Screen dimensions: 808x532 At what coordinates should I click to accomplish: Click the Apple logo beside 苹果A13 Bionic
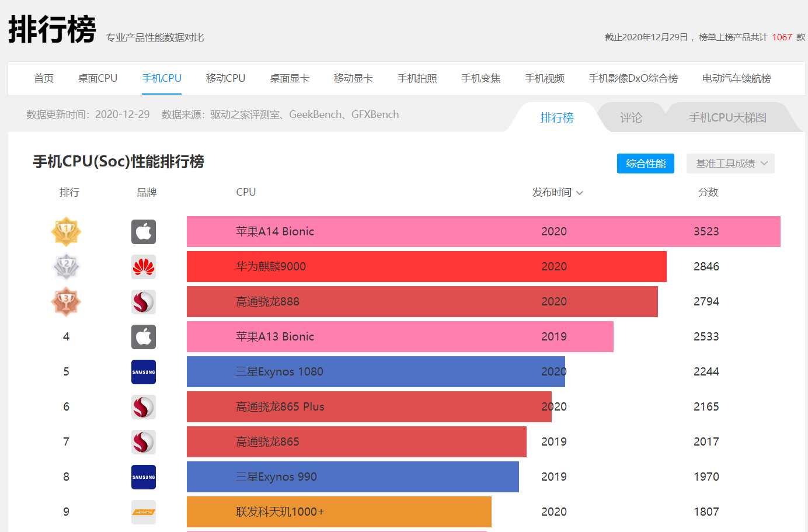144,337
